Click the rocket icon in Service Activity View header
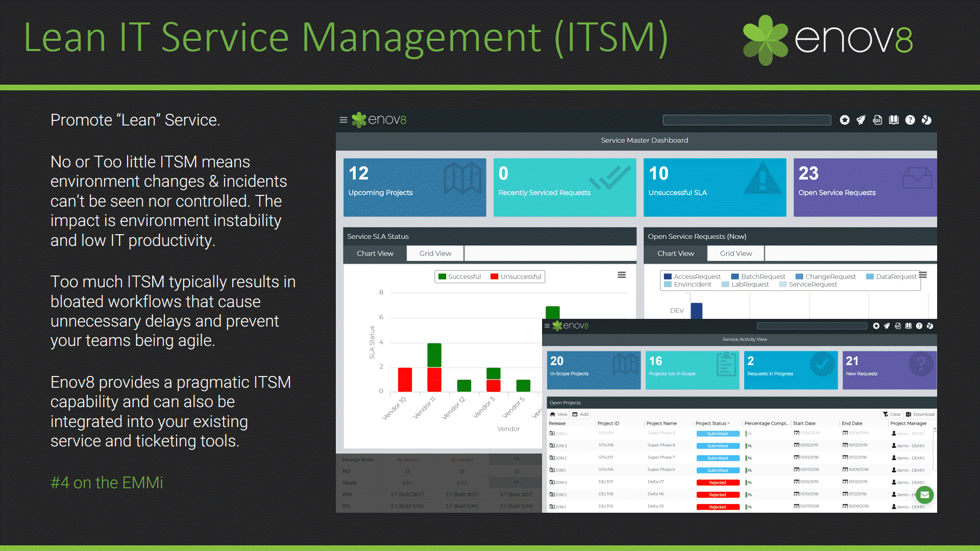This screenshot has width=980, height=551. (887, 325)
